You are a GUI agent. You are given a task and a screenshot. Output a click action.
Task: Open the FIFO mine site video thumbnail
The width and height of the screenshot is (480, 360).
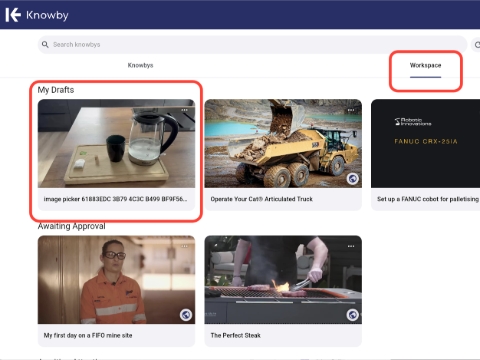click(116, 280)
